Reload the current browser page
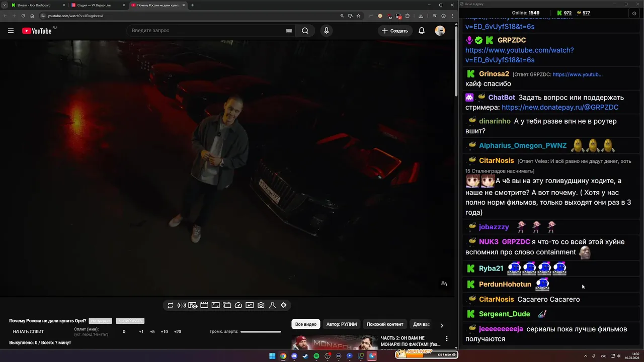The width and height of the screenshot is (644, 362). pyautogui.click(x=23, y=16)
